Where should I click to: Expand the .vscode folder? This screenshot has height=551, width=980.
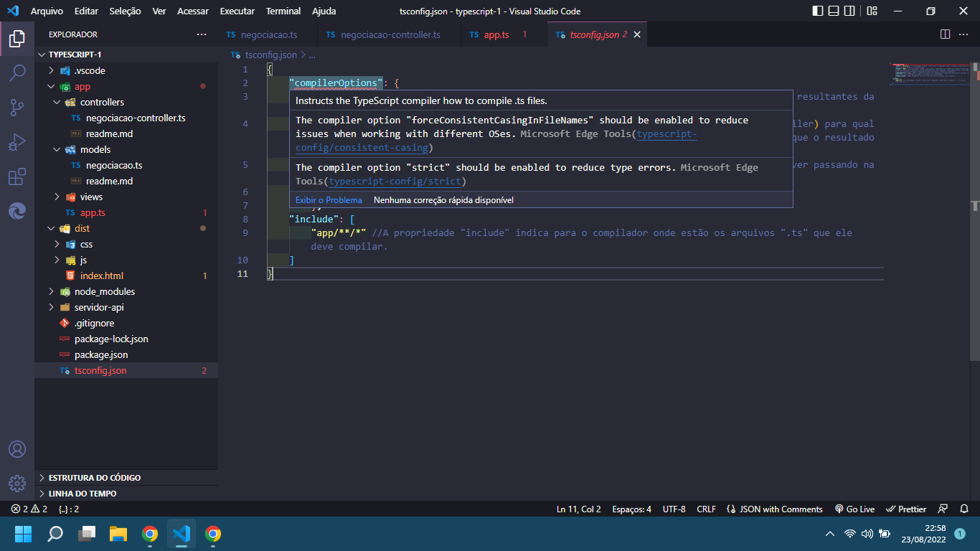pyautogui.click(x=126, y=70)
